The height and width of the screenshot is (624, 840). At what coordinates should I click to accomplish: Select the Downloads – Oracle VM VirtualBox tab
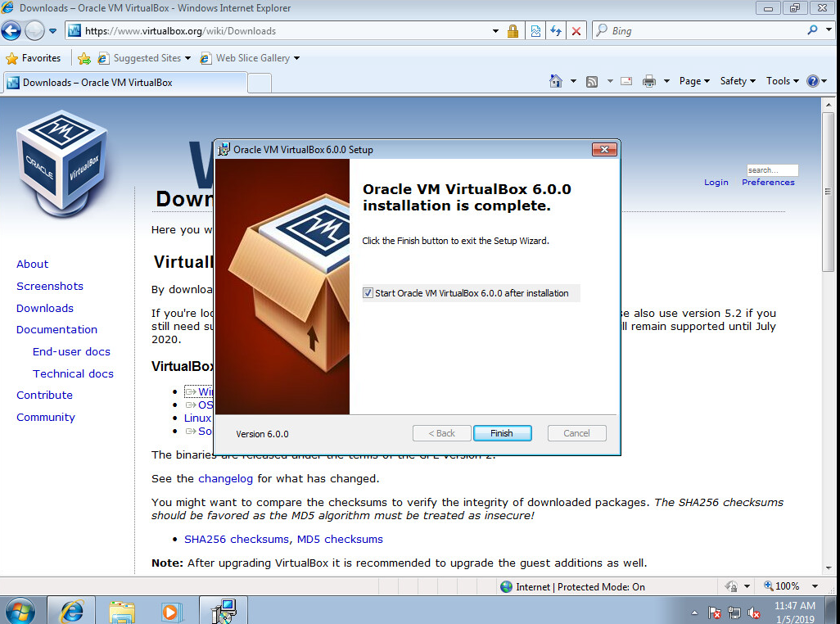pyautogui.click(x=125, y=83)
